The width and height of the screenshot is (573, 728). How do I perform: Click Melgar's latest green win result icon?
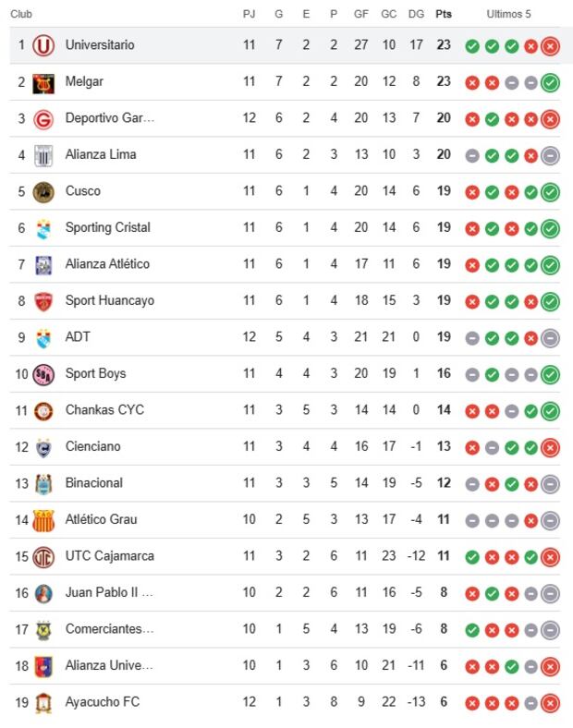(x=551, y=83)
